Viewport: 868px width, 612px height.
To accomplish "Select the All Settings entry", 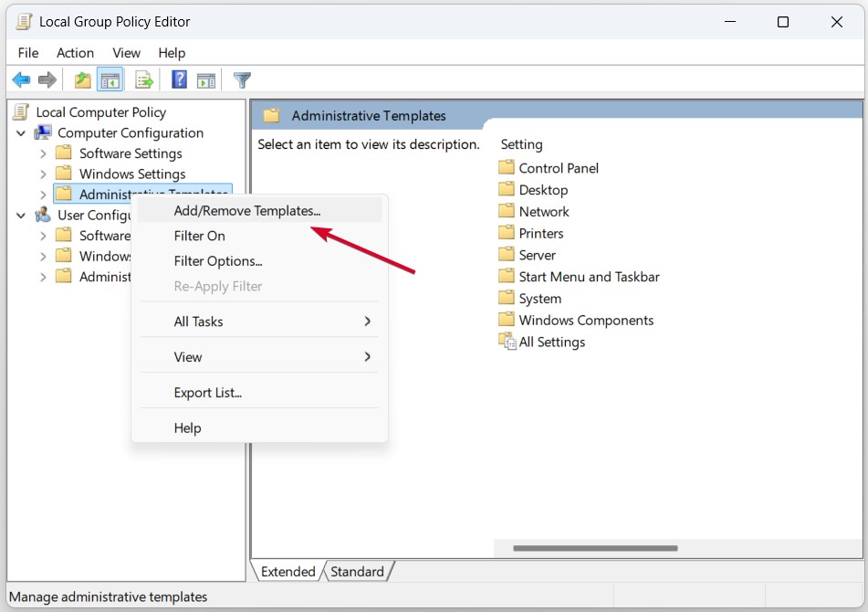I will tap(552, 342).
